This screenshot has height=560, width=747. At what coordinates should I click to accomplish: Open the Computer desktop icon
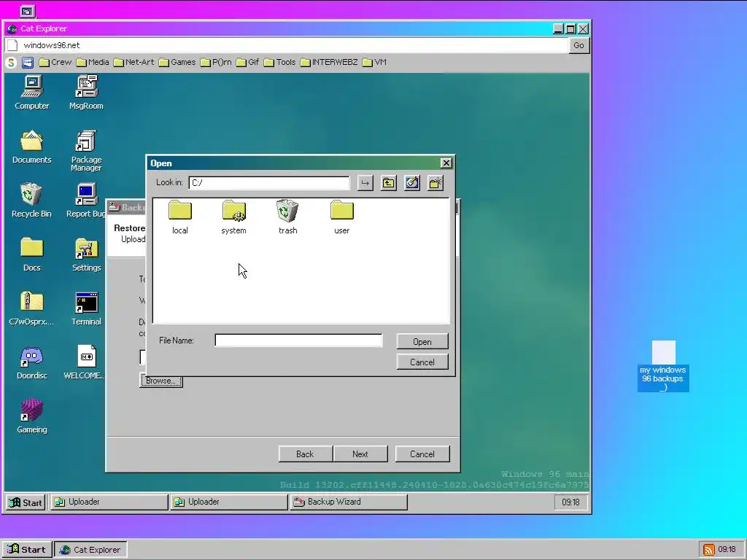[31, 93]
